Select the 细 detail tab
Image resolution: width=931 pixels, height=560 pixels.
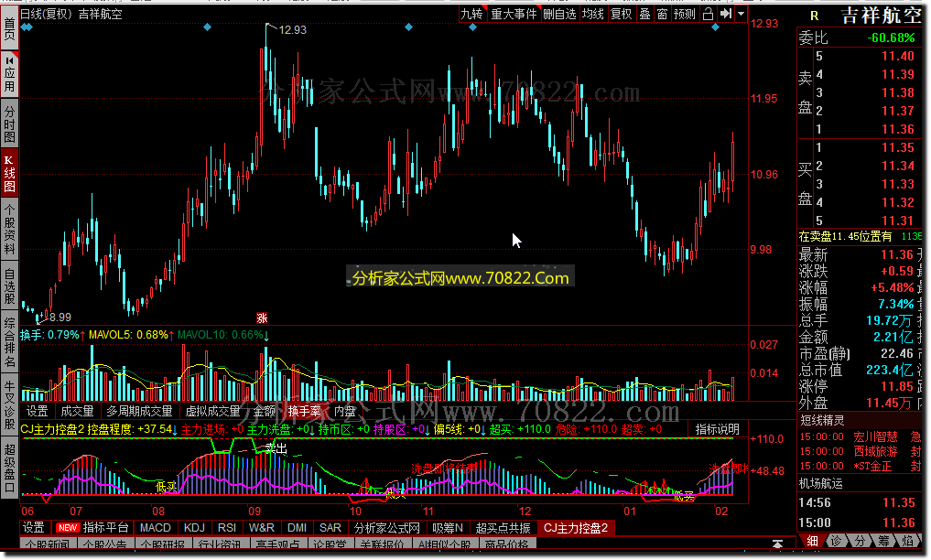812,541
